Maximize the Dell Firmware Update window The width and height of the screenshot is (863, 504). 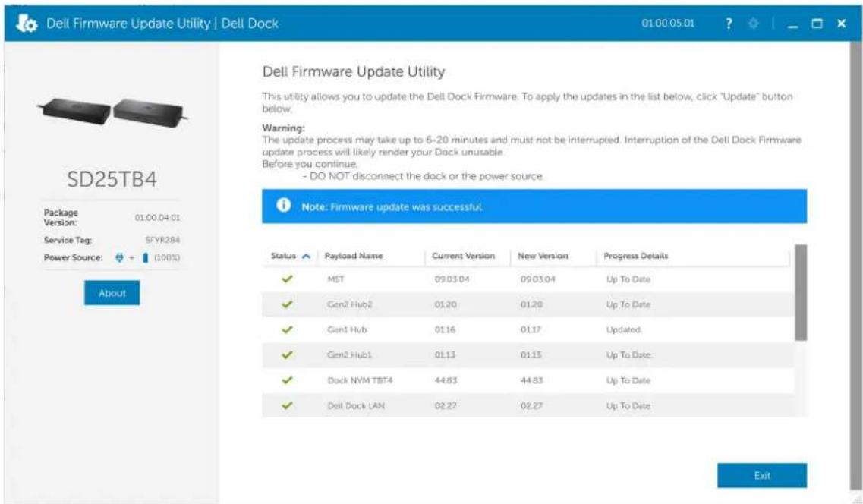[817, 23]
